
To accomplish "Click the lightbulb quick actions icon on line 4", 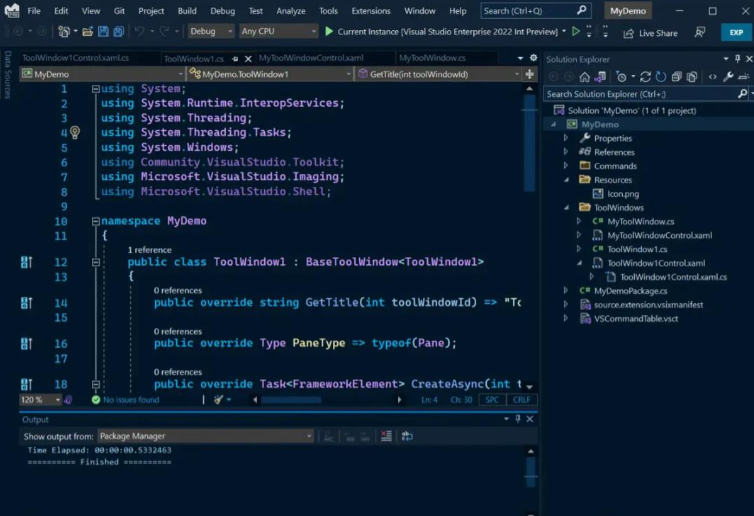I will coord(75,132).
